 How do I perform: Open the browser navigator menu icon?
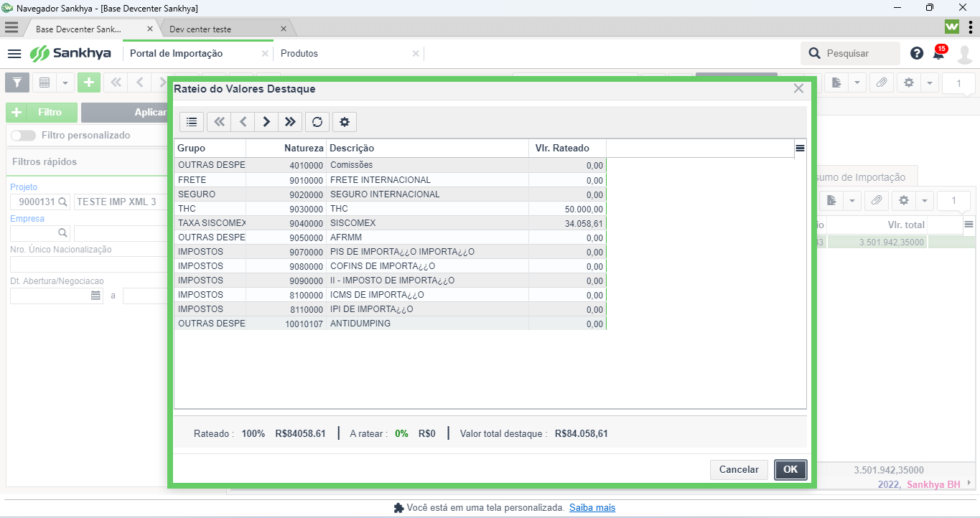[11, 27]
